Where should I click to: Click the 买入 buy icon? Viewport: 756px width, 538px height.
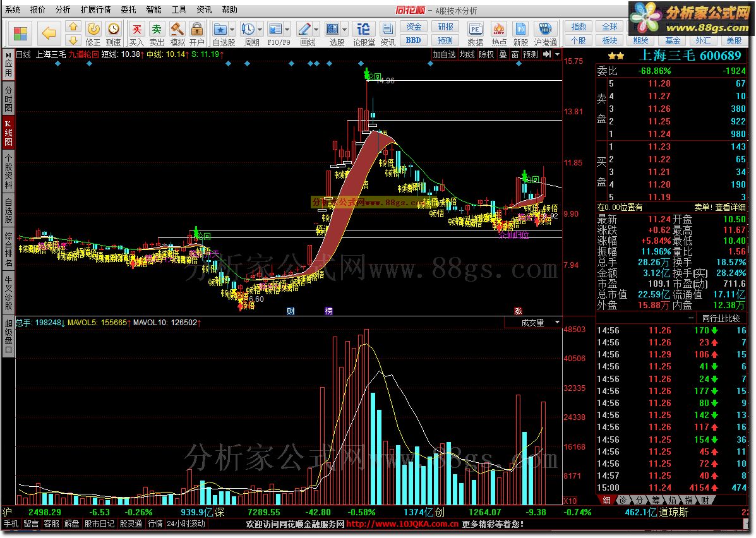tap(137, 33)
